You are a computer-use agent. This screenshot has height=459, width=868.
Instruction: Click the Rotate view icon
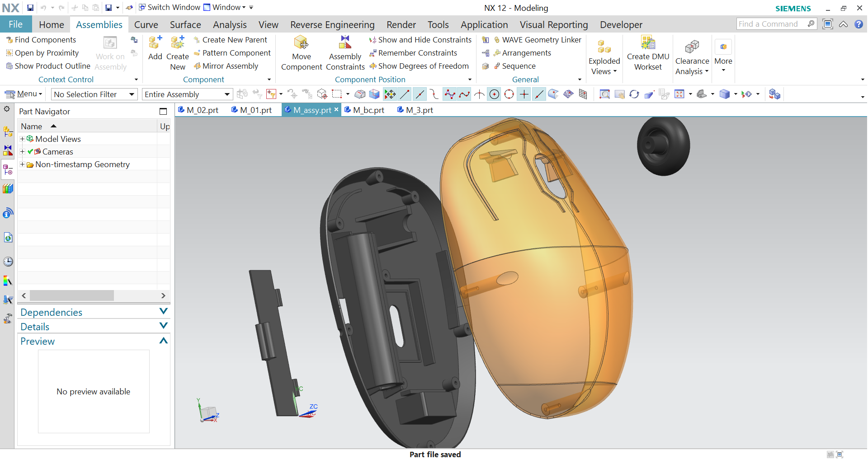pos(634,94)
